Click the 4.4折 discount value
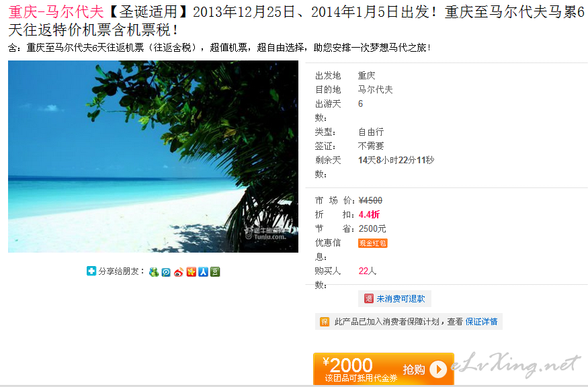The height and width of the screenshot is (387, 588). pyautogui.click(x=369, y=214)
